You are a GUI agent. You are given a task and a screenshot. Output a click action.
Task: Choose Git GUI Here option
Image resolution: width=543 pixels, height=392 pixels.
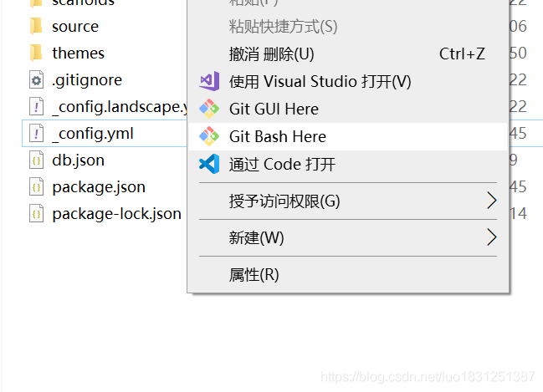coord(348,109)
